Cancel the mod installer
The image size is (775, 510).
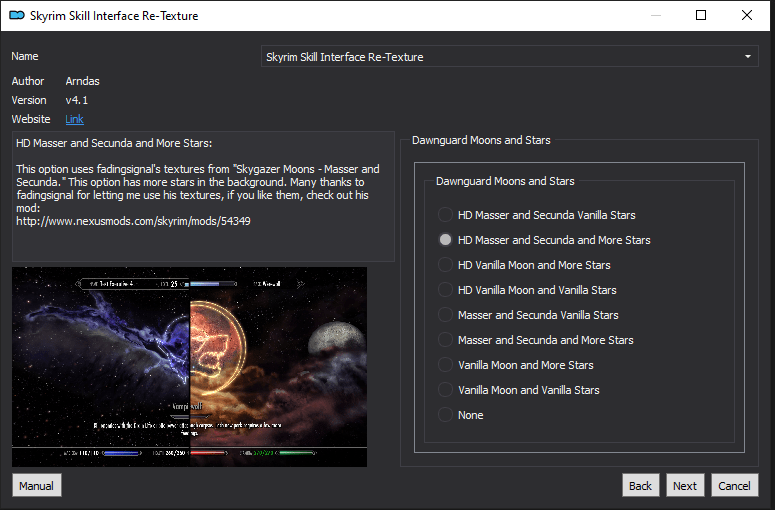pyautogui.click(x=734, y=486)
